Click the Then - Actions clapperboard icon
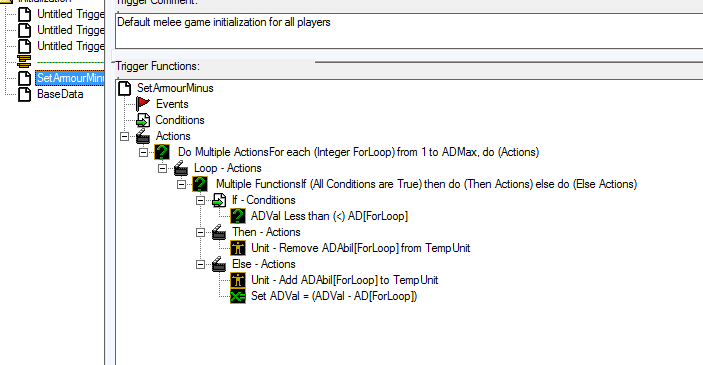Viewport: 703px width, 365px height. tap(219, 232)
